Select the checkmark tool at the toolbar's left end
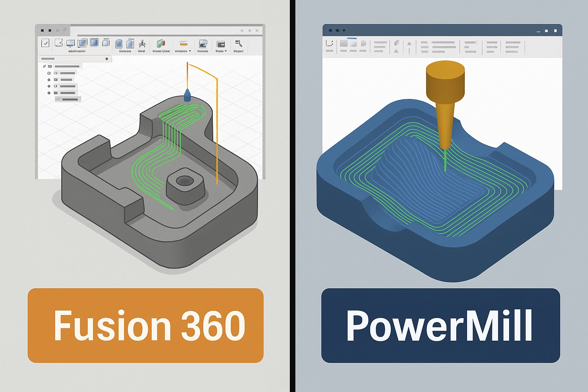The height and width of the screenshot is (392, 588). coord(45,44)
